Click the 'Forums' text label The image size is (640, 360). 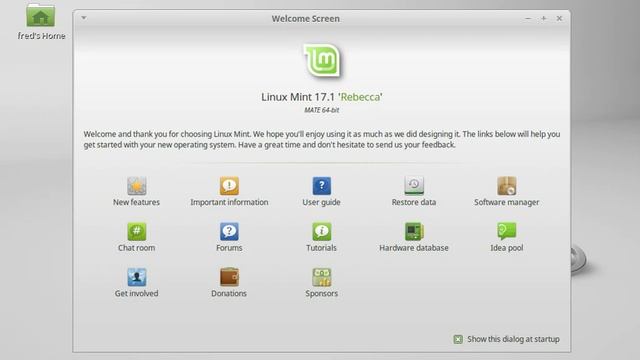(x=229, y=248)
